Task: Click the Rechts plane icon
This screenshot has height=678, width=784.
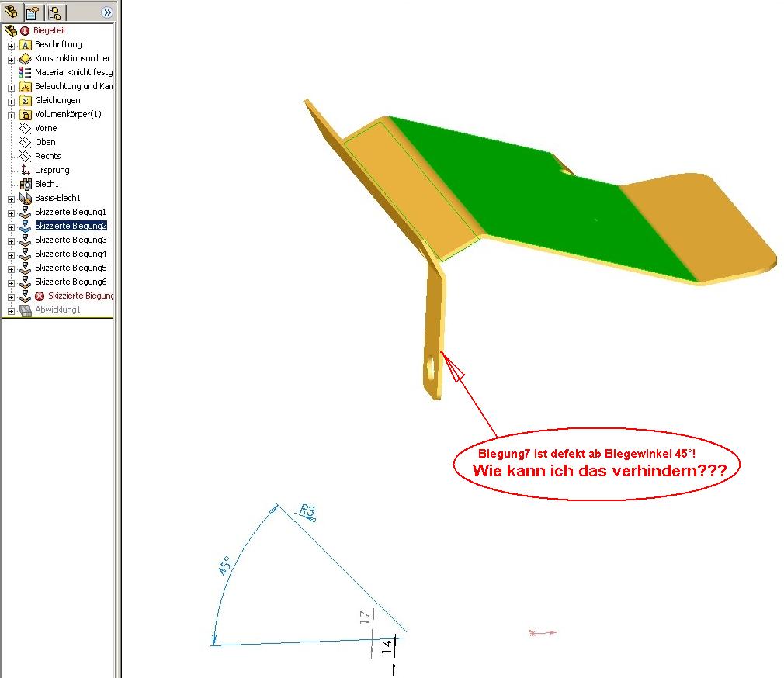Action: (x=25, y=157)
